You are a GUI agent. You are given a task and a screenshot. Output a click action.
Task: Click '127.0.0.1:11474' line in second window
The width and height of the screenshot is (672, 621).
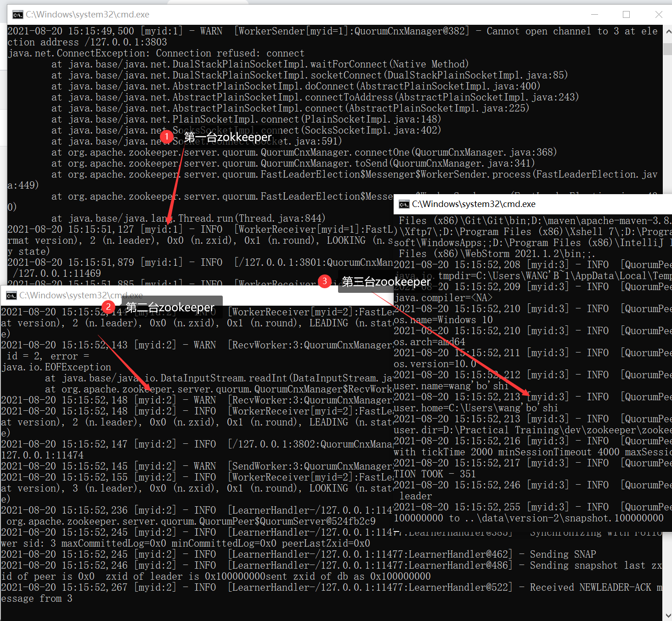point(43,455)
